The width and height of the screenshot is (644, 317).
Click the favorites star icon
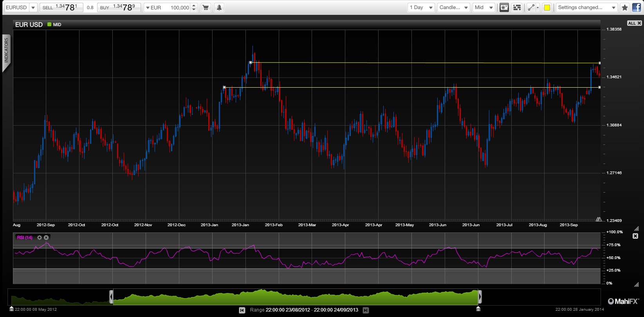[x=625, y=7]
